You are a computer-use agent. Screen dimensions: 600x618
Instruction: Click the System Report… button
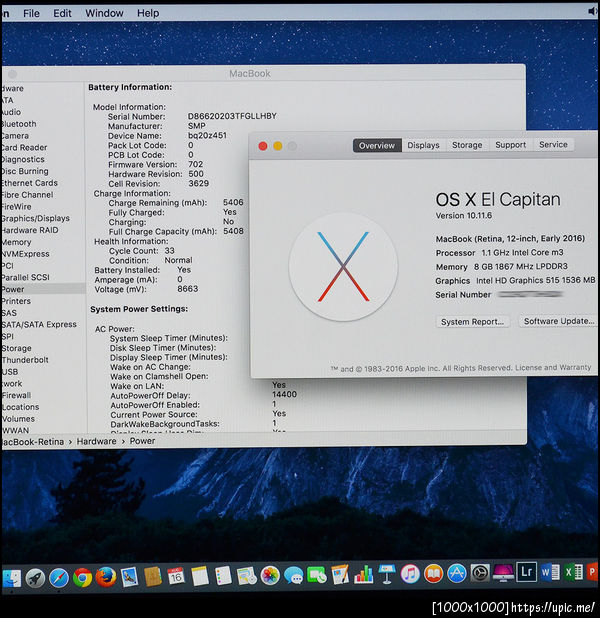(473, 322)
